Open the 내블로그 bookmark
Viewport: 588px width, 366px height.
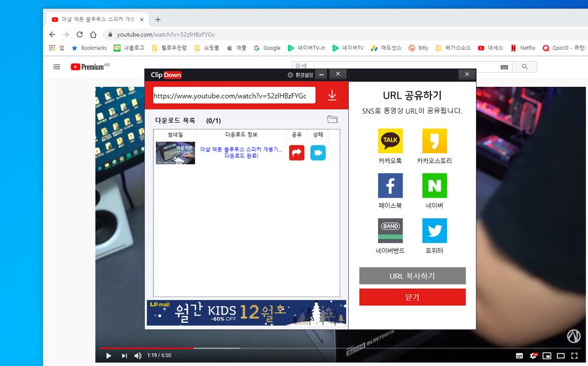[x=129, y=48]
